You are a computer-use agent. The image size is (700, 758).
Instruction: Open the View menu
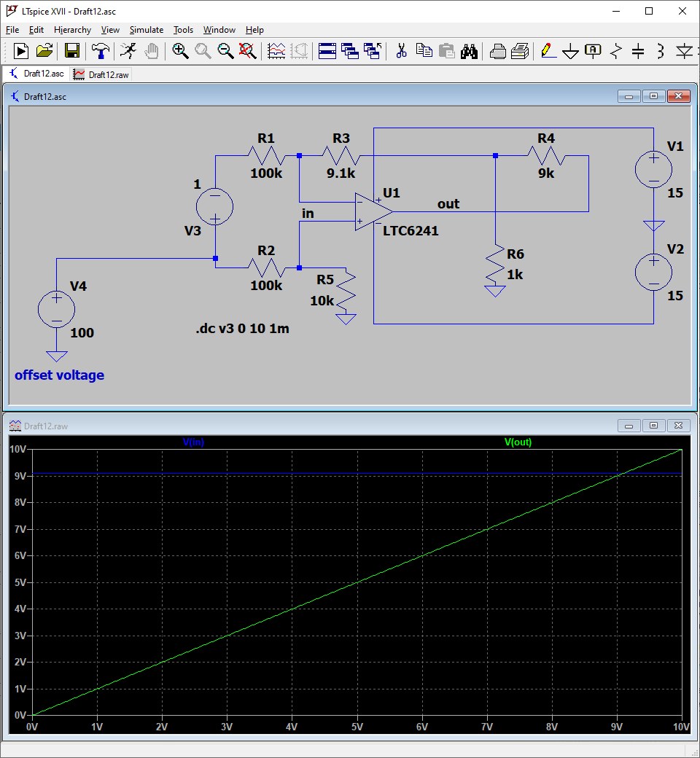click(110, 30)
